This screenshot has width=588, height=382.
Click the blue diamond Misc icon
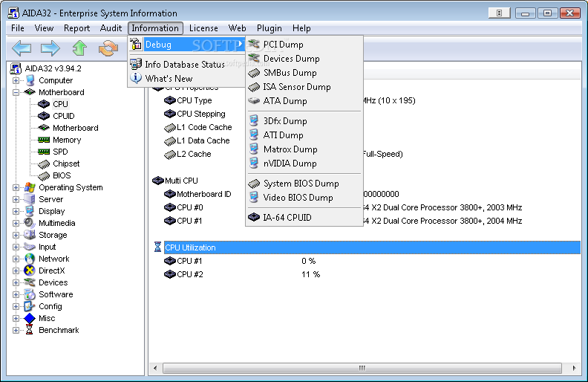30,318
